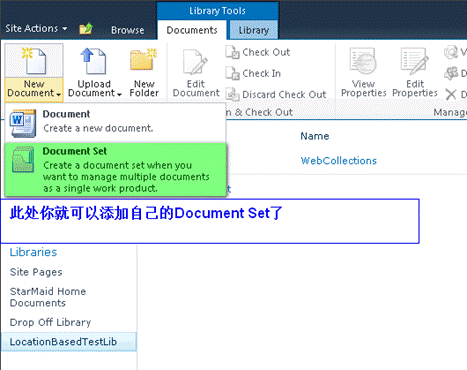The width and height of the screenshot is (467, 370).
Task: Click the Word document menu icon
Action: pos(23,123)
